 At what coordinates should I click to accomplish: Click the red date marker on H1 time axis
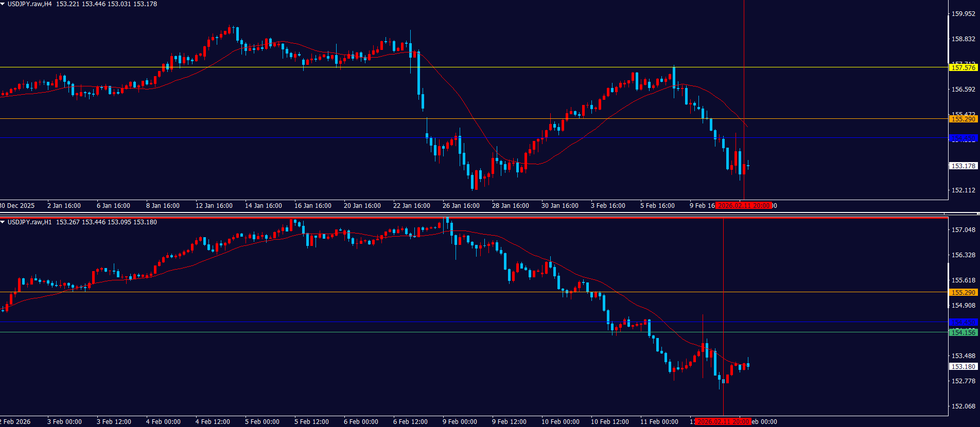(x=723, y=422)
